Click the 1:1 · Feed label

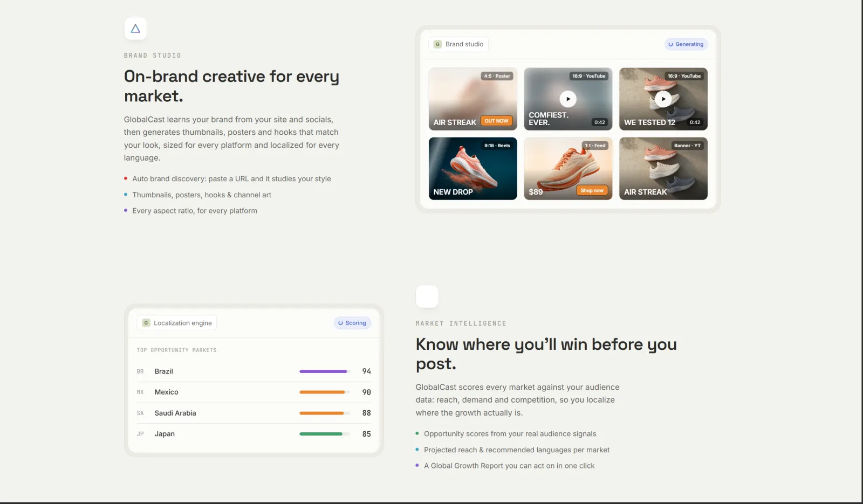pyautogui.click(x=595, y=146)
